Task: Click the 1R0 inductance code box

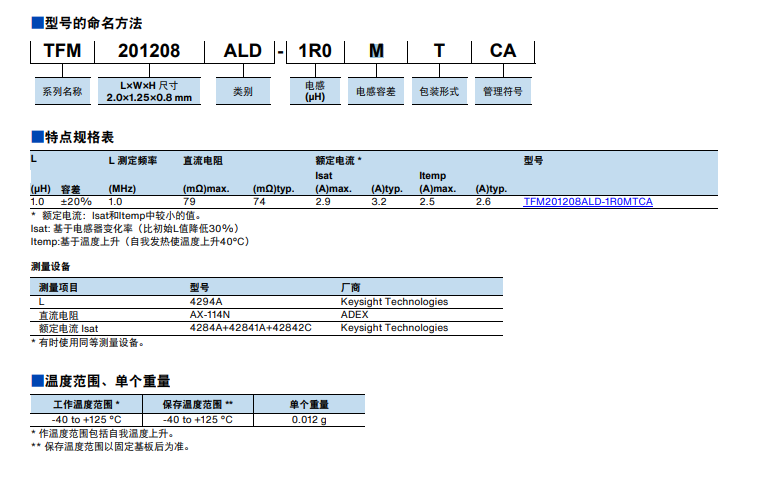Action: pyautogui.click(x=315, y=51)
